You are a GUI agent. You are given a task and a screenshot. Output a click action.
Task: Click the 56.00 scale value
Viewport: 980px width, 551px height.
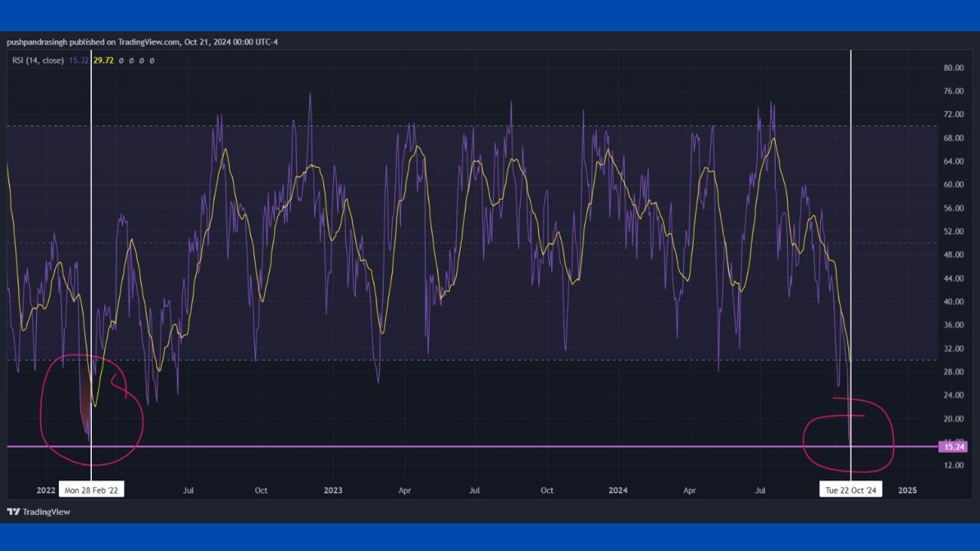tap(953, 208)
